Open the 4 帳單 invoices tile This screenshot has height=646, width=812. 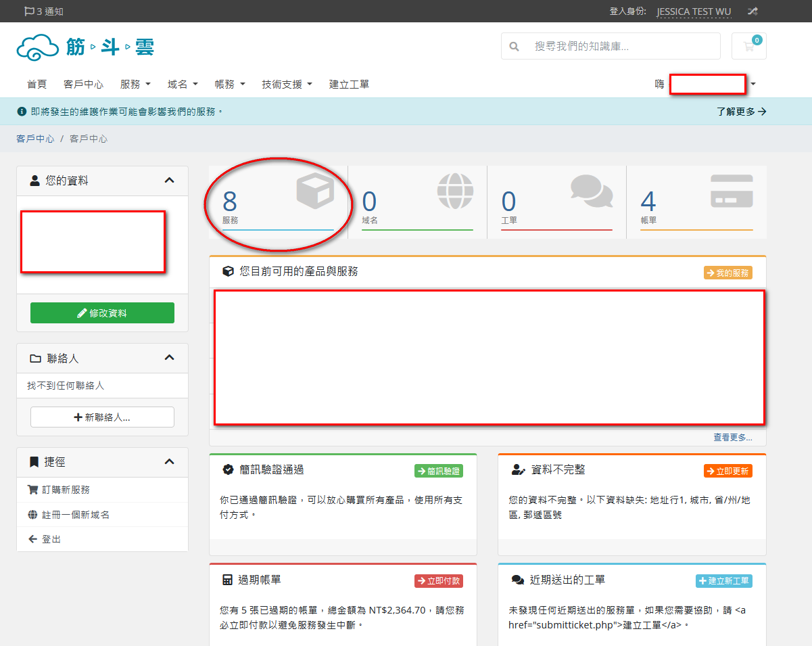[696, 202]
